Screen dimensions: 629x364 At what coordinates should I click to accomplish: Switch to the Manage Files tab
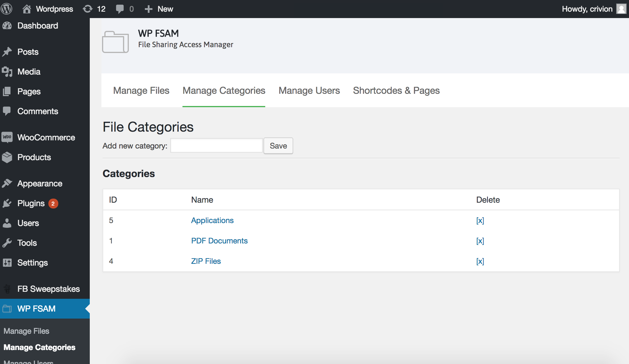(141, 91)
